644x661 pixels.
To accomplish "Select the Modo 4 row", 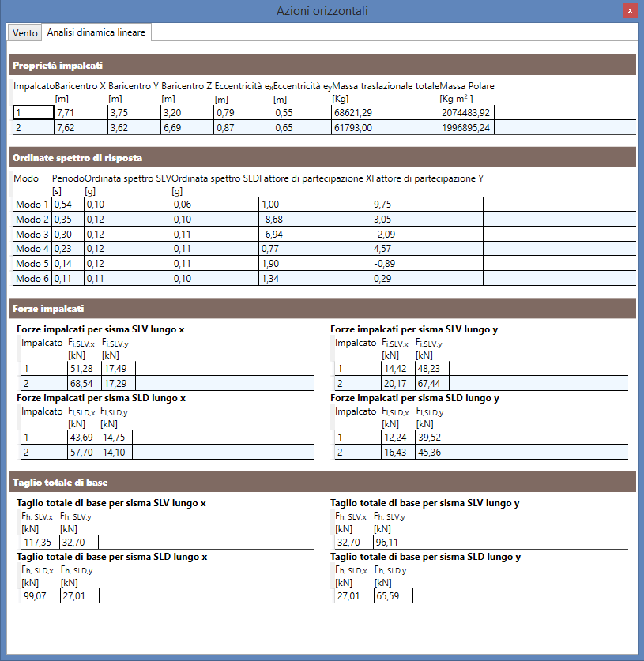I will (x=324, y=249).
